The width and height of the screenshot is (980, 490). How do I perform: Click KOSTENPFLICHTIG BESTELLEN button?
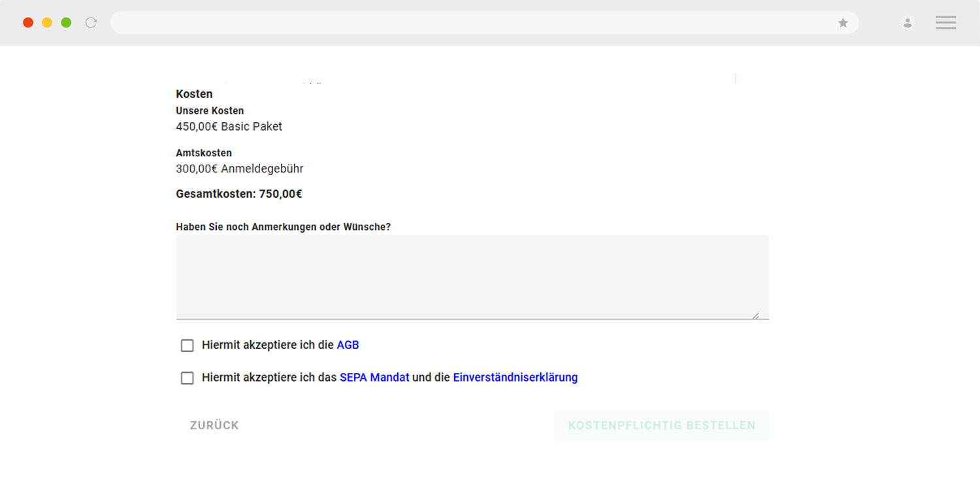point(661,425)
